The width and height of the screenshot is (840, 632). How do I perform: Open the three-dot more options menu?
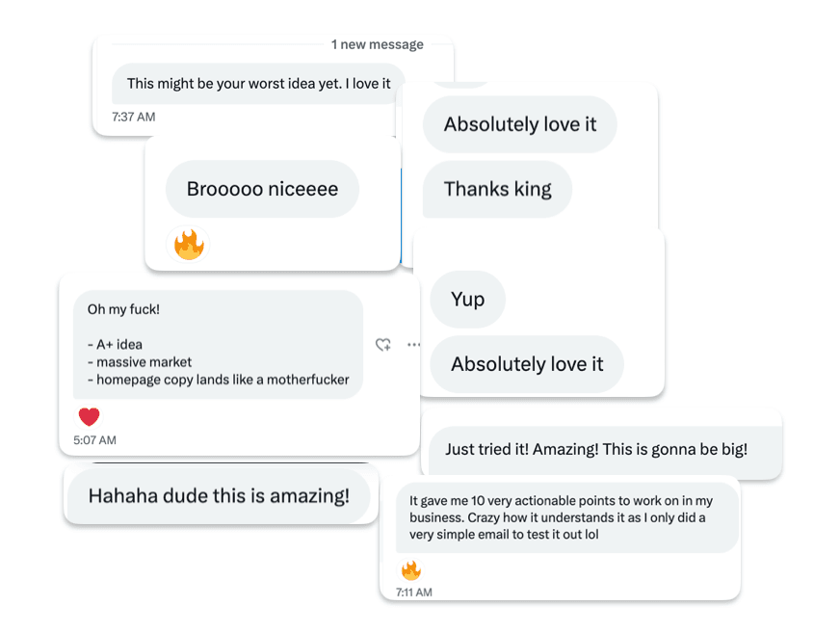click(x=413, y=344)
